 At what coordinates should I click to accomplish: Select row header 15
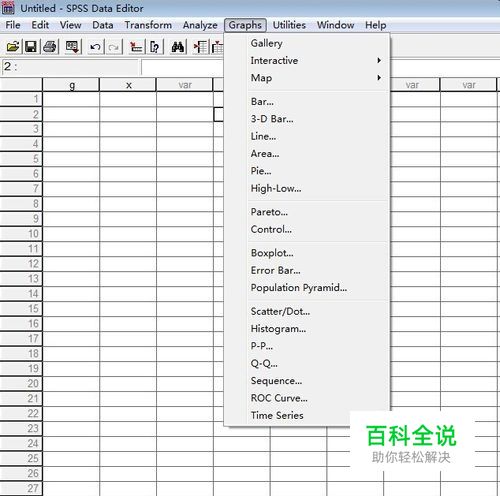[21, 309]
